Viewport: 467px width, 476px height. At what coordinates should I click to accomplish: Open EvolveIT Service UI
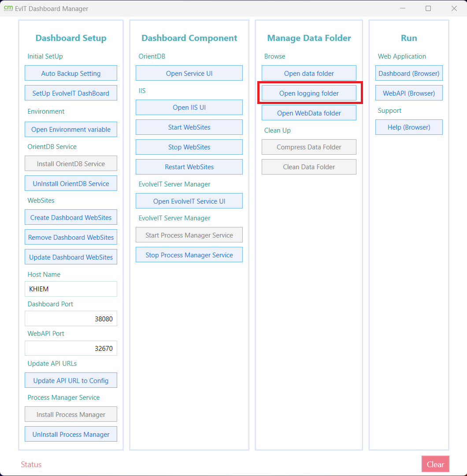[189, 201]
